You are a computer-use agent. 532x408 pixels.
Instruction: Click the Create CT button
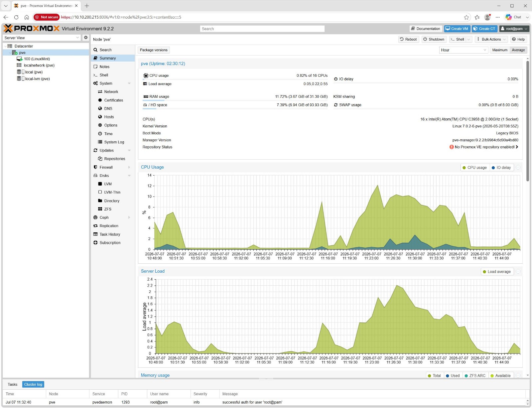click(485, 29)
